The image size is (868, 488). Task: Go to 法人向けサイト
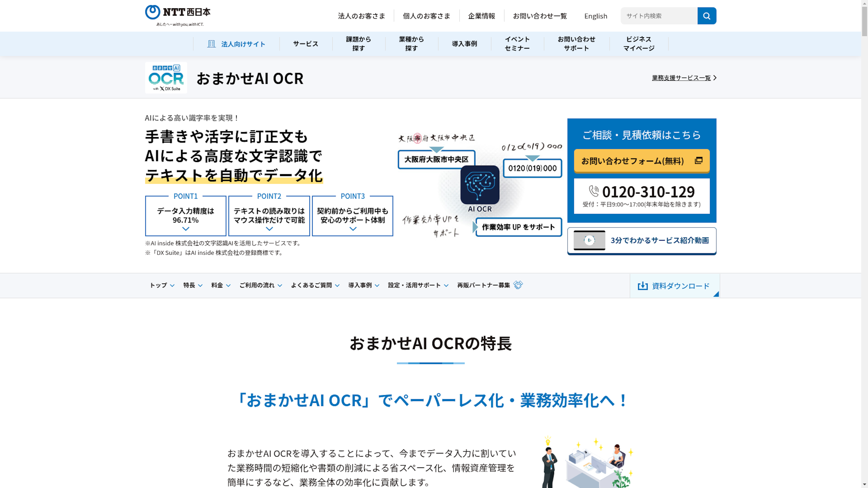pos(236,44)
